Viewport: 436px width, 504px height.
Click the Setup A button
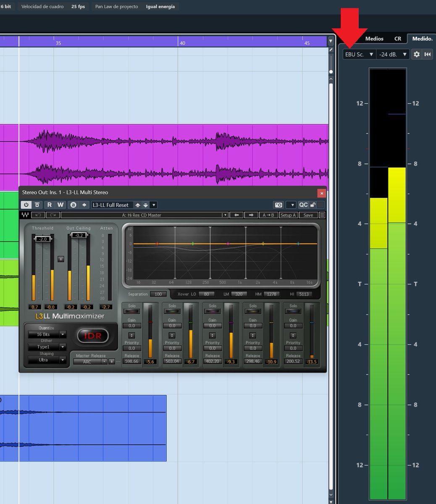click(x=289, y=215)
